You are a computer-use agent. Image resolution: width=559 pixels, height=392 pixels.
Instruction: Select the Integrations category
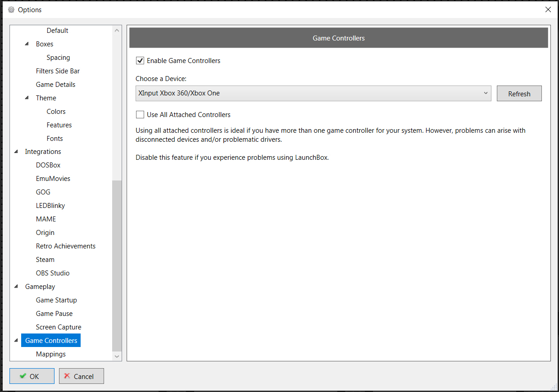pyautogui.click(x=43, y=152)
